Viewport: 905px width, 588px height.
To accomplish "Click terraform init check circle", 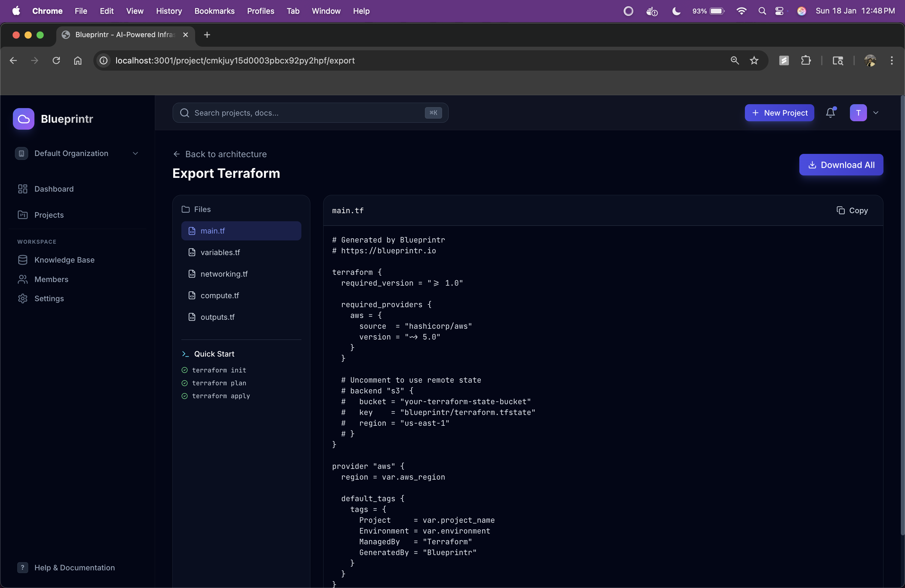I will point(184,370).
